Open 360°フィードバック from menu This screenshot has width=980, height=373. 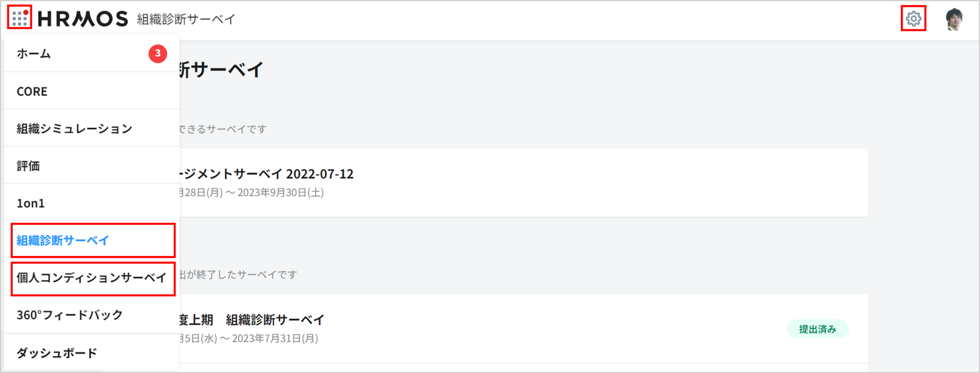click(x=69, y=315)
